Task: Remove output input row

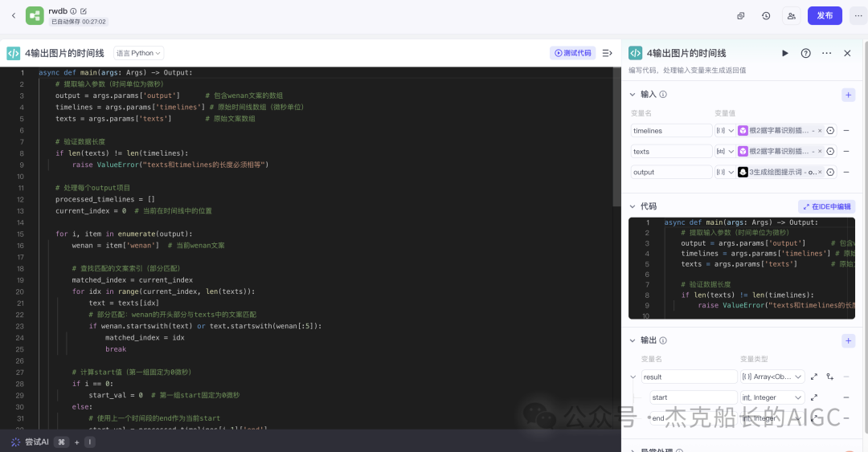Action: click(x=846, y=172)
